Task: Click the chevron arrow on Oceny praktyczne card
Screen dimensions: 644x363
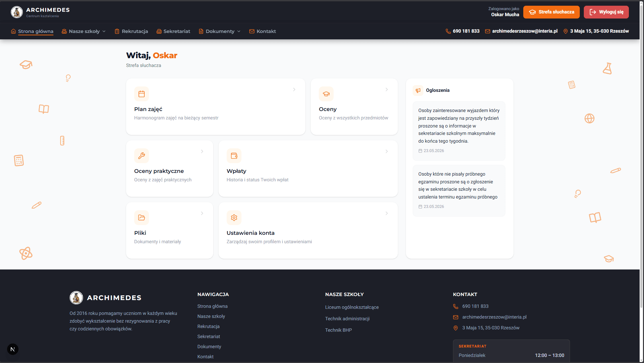Action: 202,151
